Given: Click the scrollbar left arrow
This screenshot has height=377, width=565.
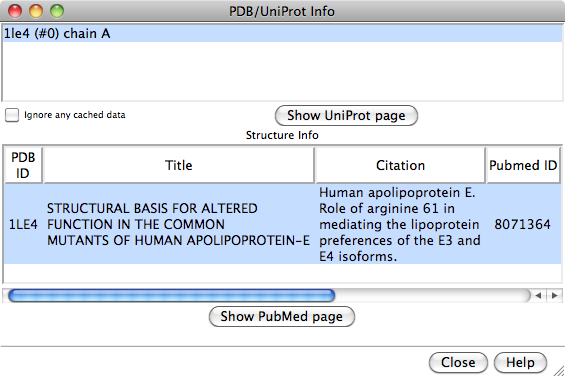Looking at the screenshot, I should (x=538, y=296).
